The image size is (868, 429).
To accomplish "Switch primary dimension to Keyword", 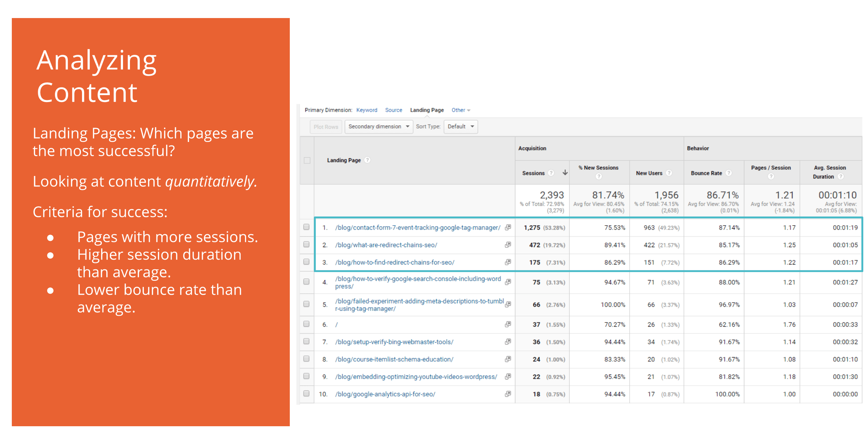I will click(367, 110).
